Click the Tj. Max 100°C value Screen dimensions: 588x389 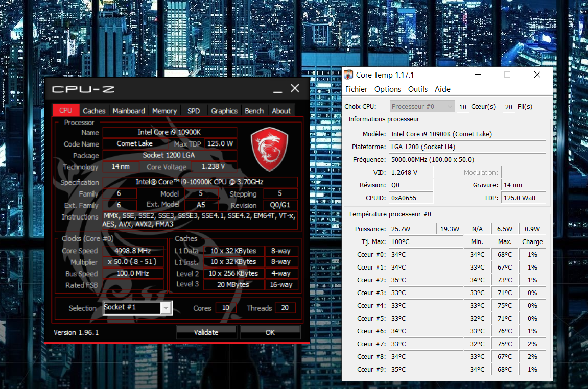coord(426,241)
